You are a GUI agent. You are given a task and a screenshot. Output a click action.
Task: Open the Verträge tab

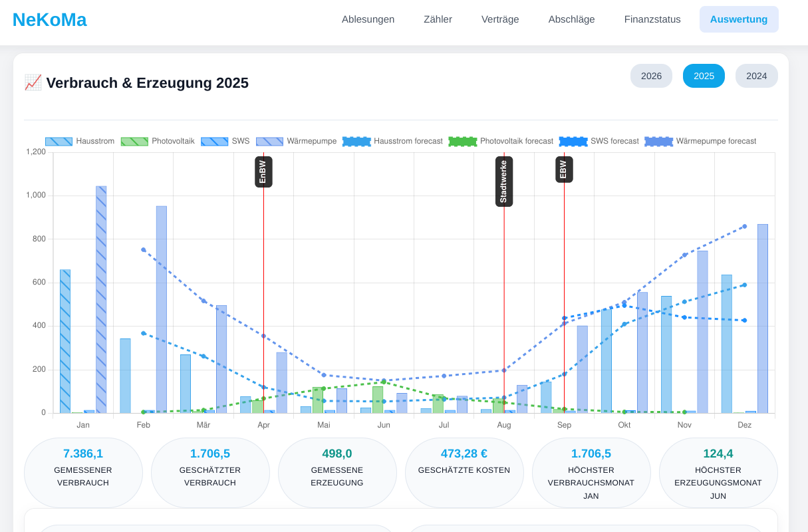click(x=500, y=19)
